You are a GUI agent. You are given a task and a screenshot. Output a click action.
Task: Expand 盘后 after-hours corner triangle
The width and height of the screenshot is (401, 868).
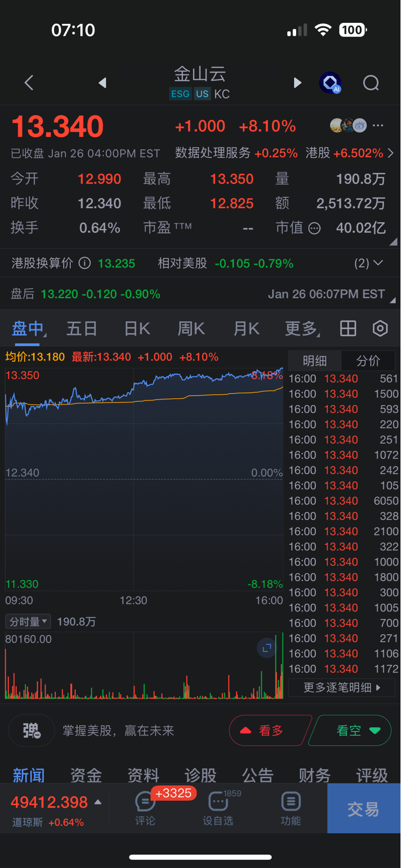tap(393, 300)
